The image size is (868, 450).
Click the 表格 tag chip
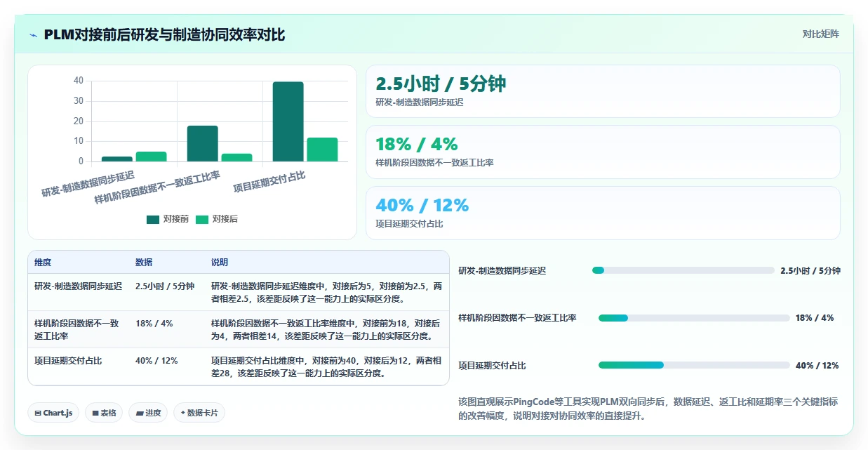[x=104, y=413]
